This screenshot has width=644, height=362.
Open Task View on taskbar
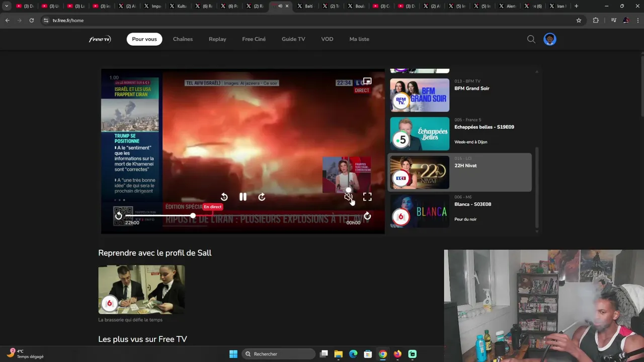coord(324,354)
